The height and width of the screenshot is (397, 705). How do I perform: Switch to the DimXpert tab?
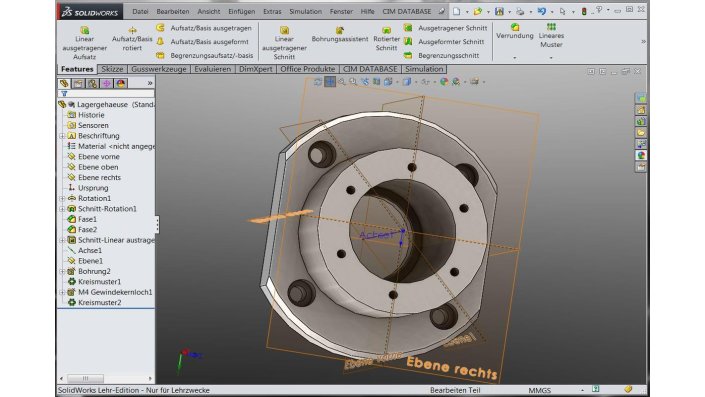(x=255, y=69)
